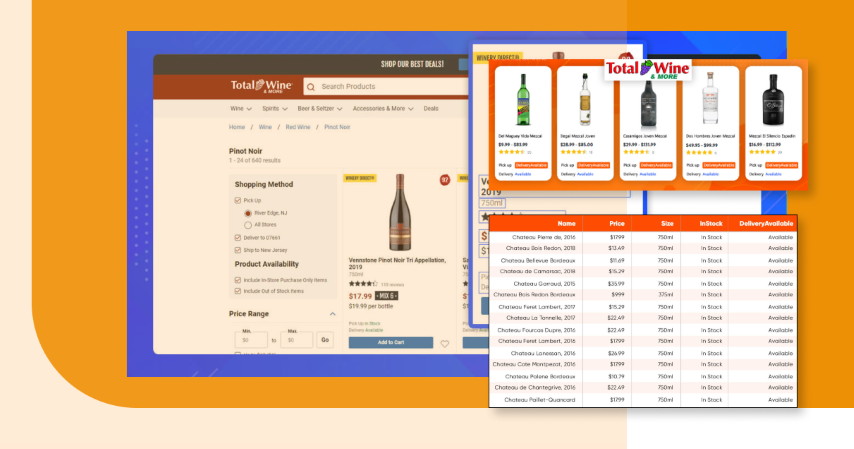Toggle Include Out of Stock Items checkbox

click(237, 291)
